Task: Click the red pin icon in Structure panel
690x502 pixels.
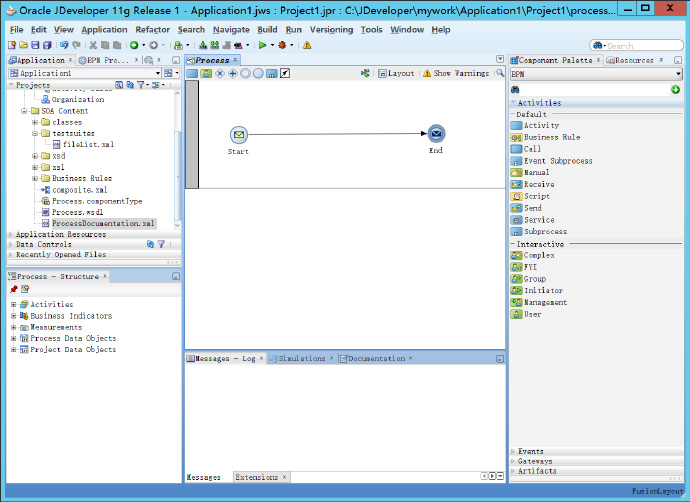Action: pos(14,289)
